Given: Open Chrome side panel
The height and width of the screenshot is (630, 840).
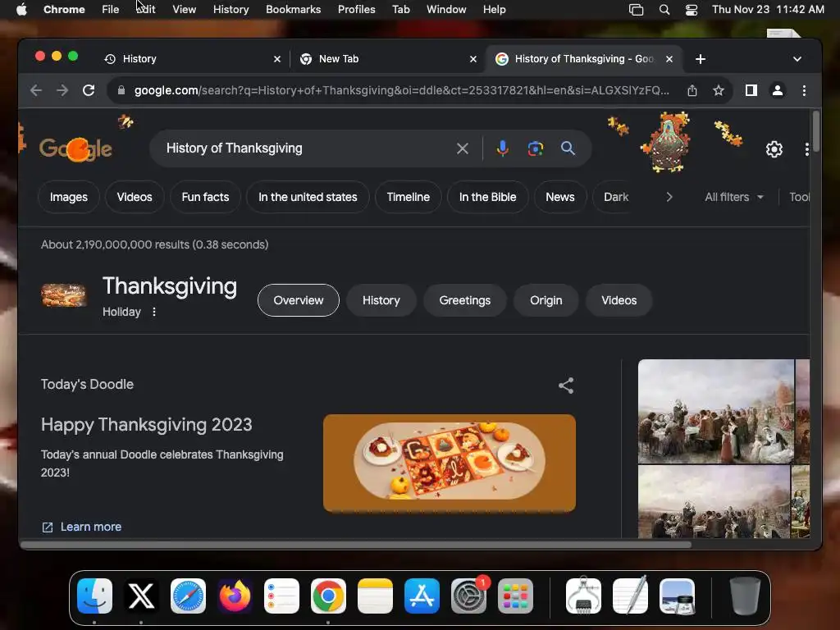Looking at the screenshot, I should point(751,90).
